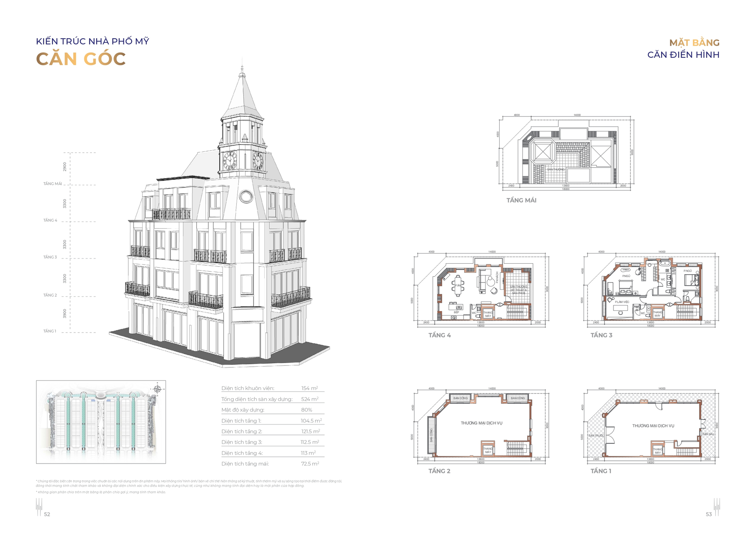The width and height of the screenshot is (756, 534).
Task: Click Tổng diện tích sàn xây dựng row
Action: [272, 399]
